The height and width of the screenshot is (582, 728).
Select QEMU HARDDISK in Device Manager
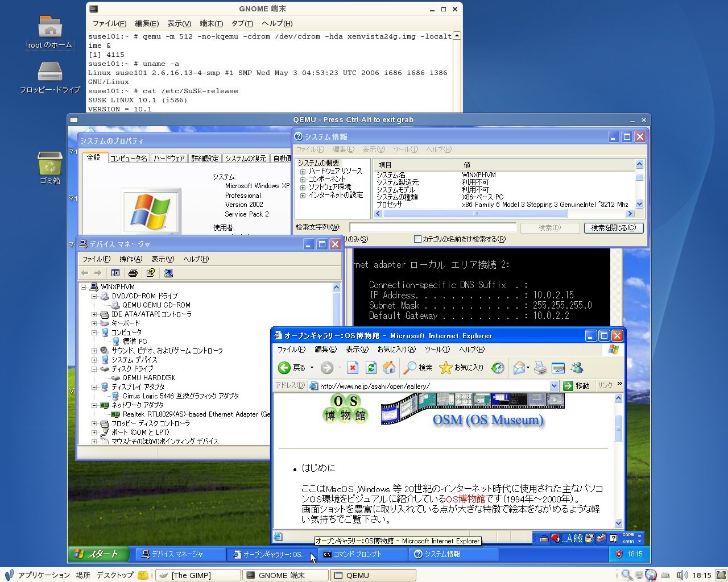pos(148,378)
